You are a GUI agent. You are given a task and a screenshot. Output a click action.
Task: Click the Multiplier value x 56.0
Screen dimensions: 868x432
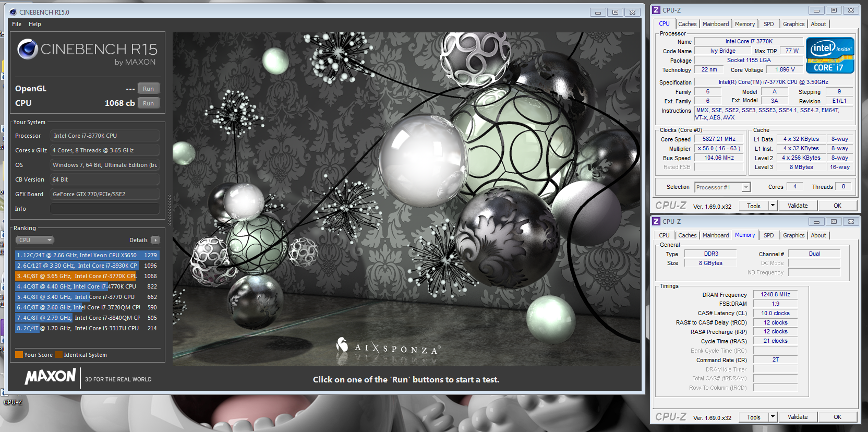coord(719,149)
